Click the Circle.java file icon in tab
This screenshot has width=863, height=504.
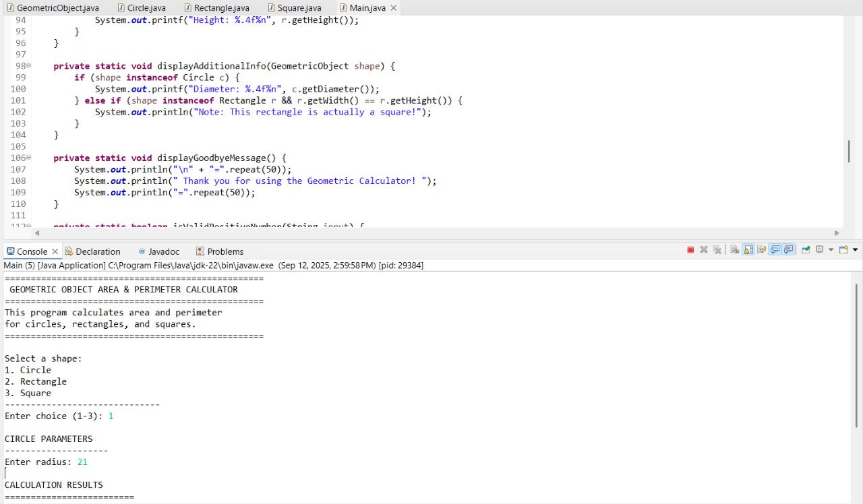coord(121,8)
